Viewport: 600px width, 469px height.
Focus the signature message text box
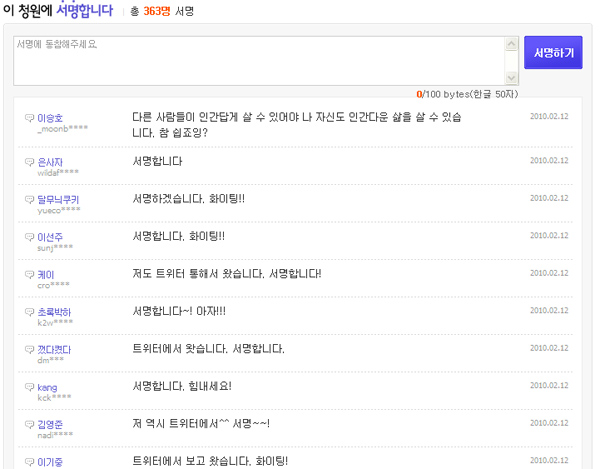(x=265, y=60)
